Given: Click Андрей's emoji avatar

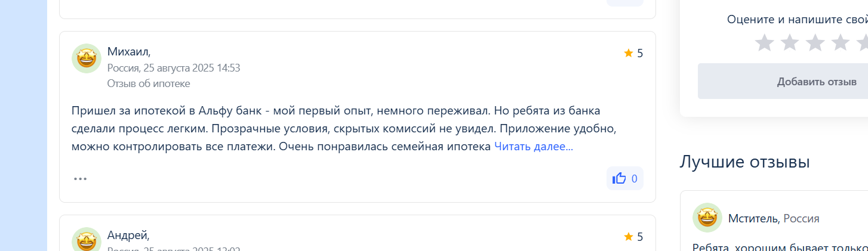Looking at the screenshot, I should (x=87, y=239).
